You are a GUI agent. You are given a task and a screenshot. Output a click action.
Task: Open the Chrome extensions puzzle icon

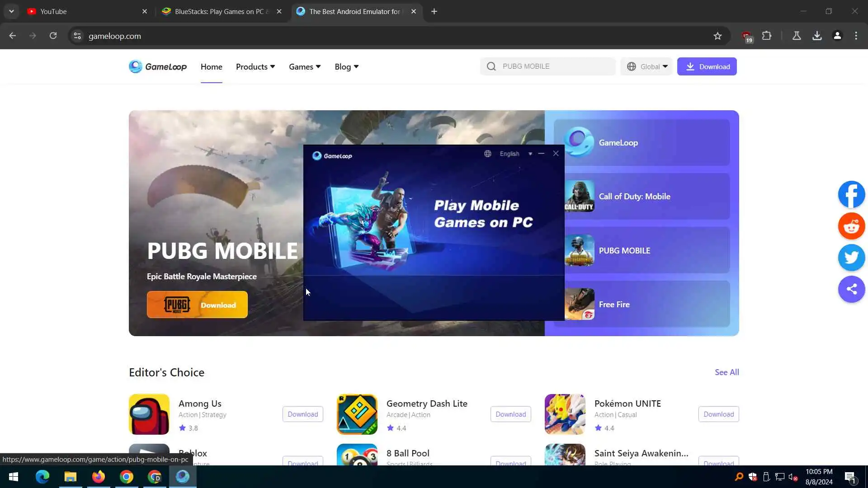[x=767, y=36]
